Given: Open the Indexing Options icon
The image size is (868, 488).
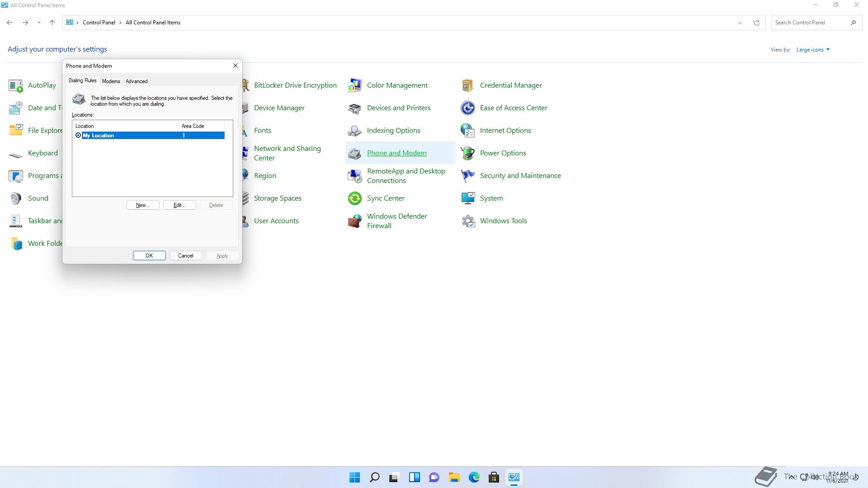Looking at the screenshot, I should point(355,131).
